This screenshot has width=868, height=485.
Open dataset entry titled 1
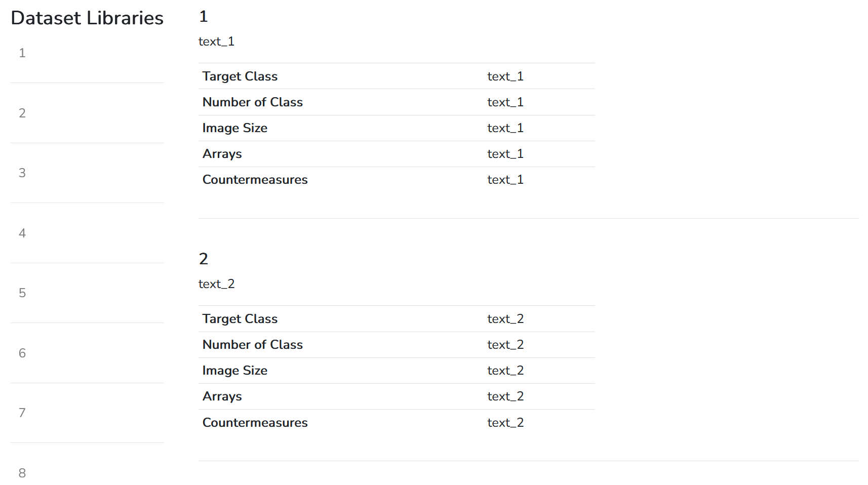click(x=204, y=16)
